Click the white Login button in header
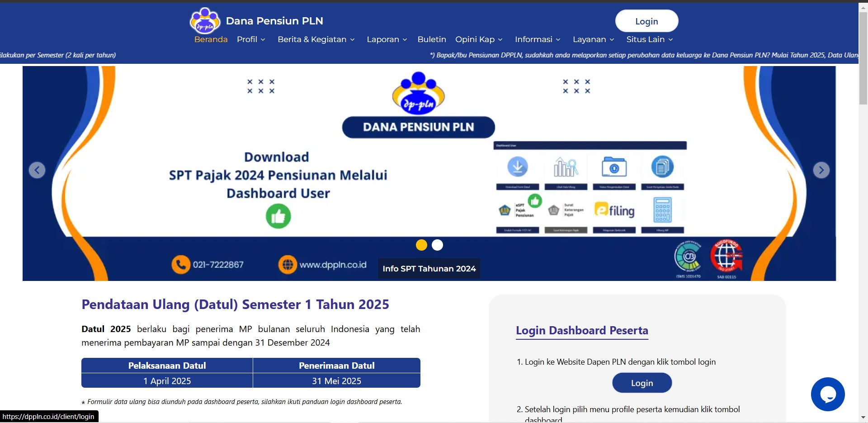The image size is (868, 423). pyautogui.click(x=646, y=21)
